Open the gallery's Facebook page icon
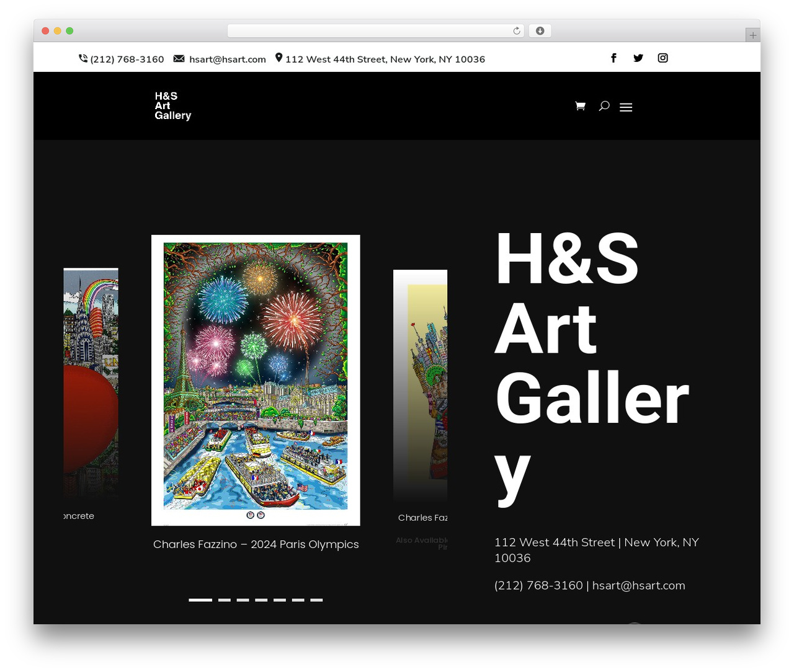Screen dimensions: 794x672 coord(613,58)
